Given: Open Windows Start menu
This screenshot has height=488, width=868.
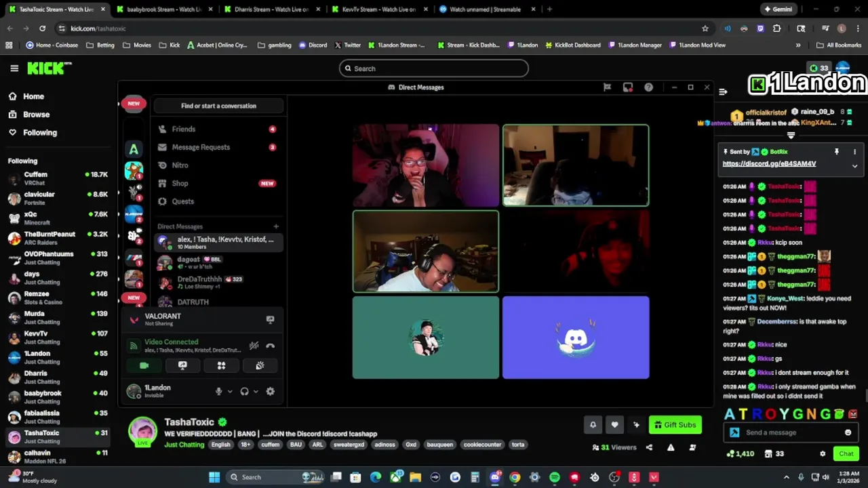Looking at the screenshot, I should click(214, 477).
